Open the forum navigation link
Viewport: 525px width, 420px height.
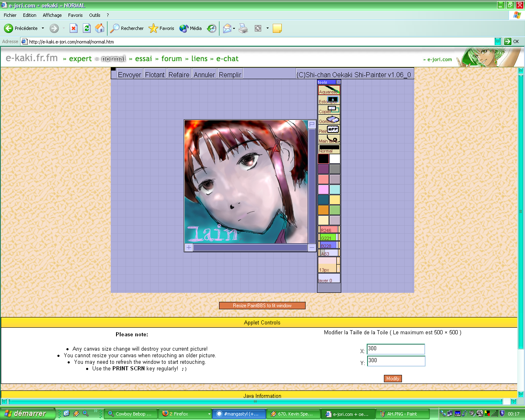coord(171,59)
